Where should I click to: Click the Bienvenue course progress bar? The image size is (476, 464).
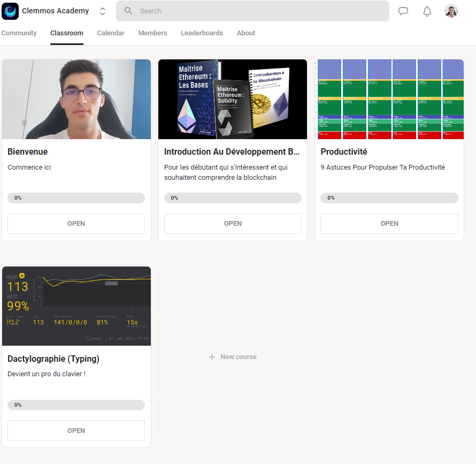(x=76, y=198)
